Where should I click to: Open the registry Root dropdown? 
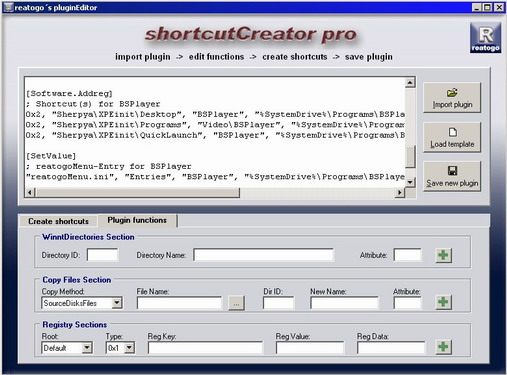[87, 348]
